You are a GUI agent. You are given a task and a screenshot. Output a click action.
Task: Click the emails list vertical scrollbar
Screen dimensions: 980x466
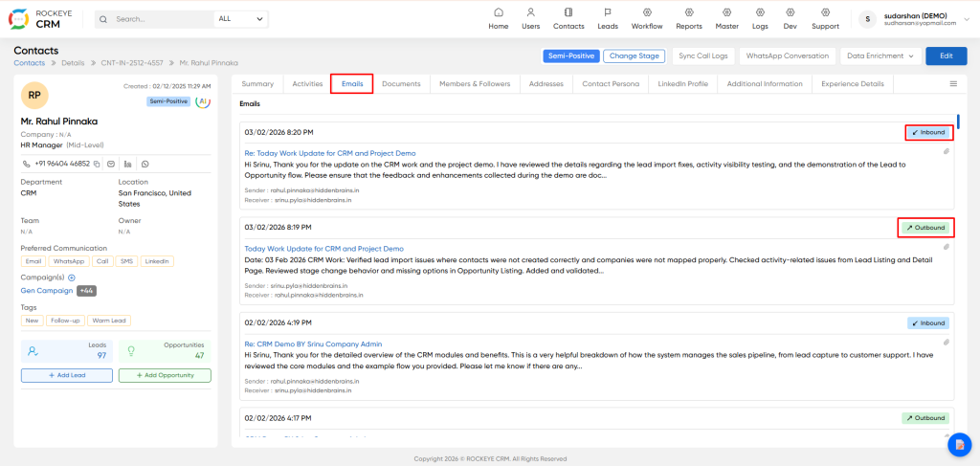[x=959, y=122]
